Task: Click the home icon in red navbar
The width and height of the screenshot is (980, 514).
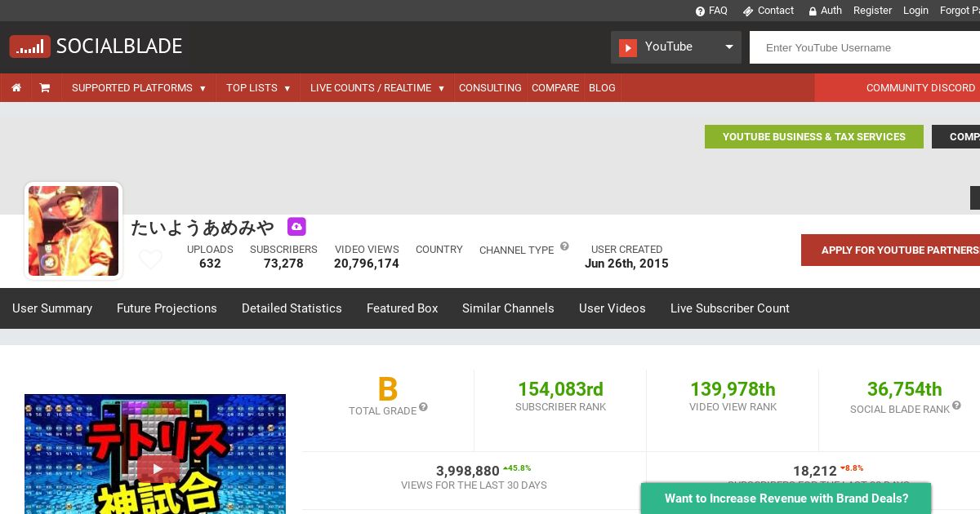Action: (16, 88)
